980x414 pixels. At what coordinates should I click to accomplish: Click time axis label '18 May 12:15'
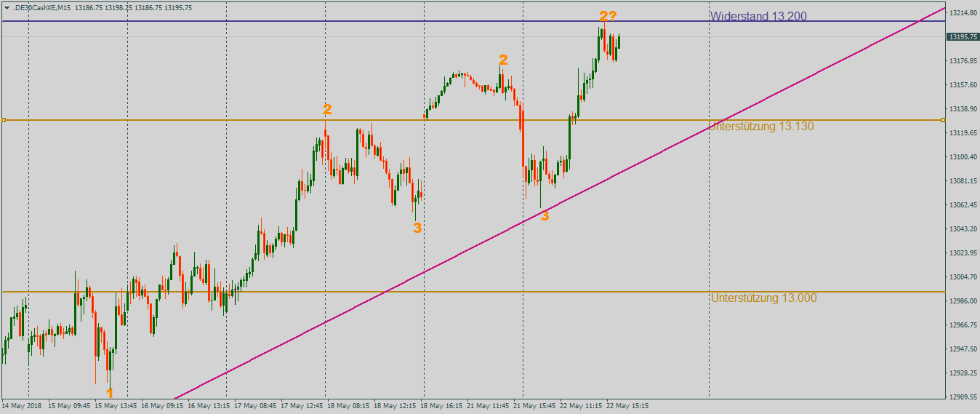pos(395,406)
